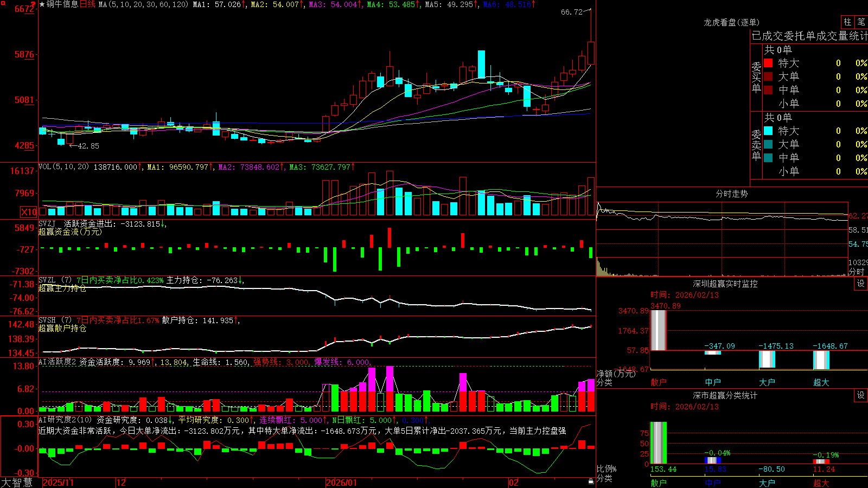868x488 pixels.
Task: Click the X10 volume scale marker
Action: click(29, 212)
